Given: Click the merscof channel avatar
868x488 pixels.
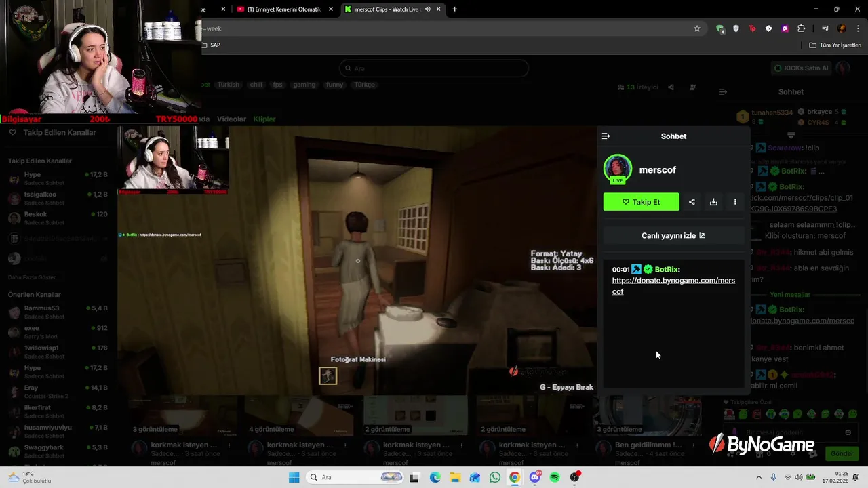Looking at the screenshot, I should tap(618, 169).
